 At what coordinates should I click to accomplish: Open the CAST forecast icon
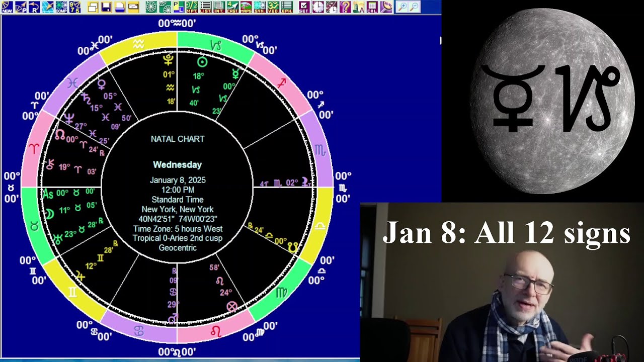pyautogui.click(x=232, y=7)
